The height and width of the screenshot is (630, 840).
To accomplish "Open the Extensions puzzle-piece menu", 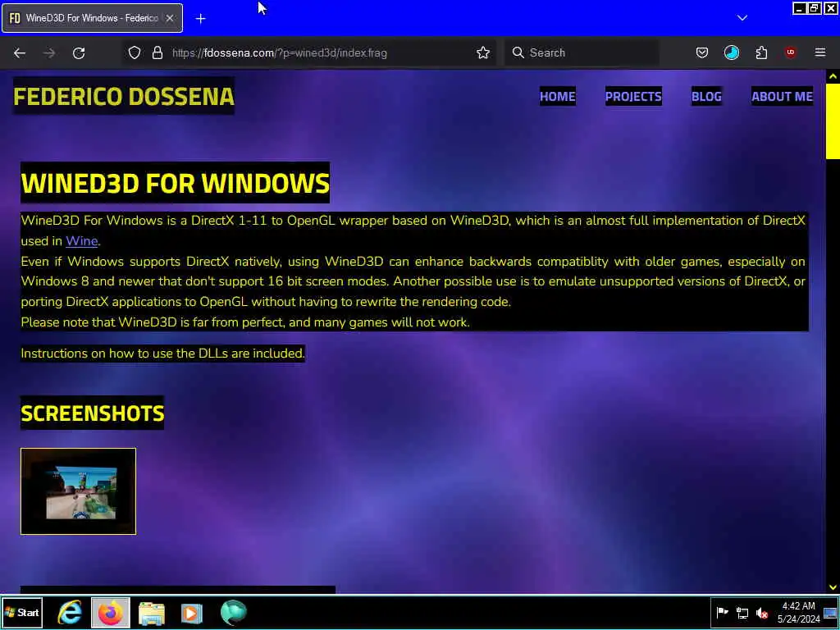I will click(x=761, y=52).
